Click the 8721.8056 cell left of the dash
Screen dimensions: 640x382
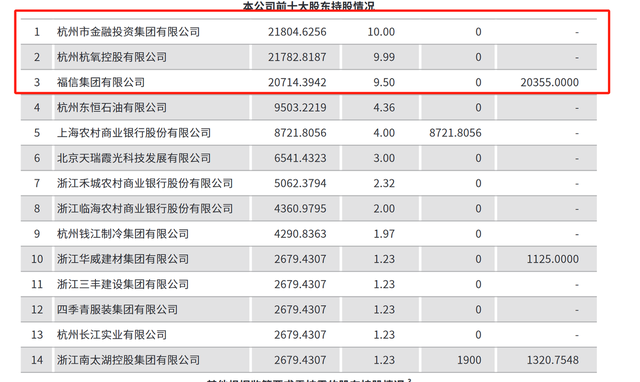point(455,133)
